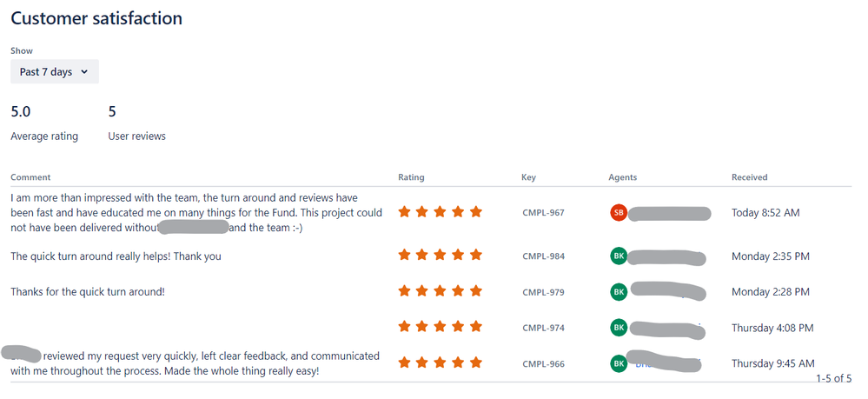Click the SB agent avatar for CMPL-967

[x=619, y=213]
